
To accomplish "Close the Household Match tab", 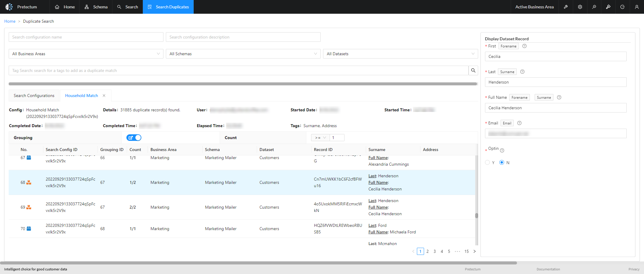I will pos(104,96).
